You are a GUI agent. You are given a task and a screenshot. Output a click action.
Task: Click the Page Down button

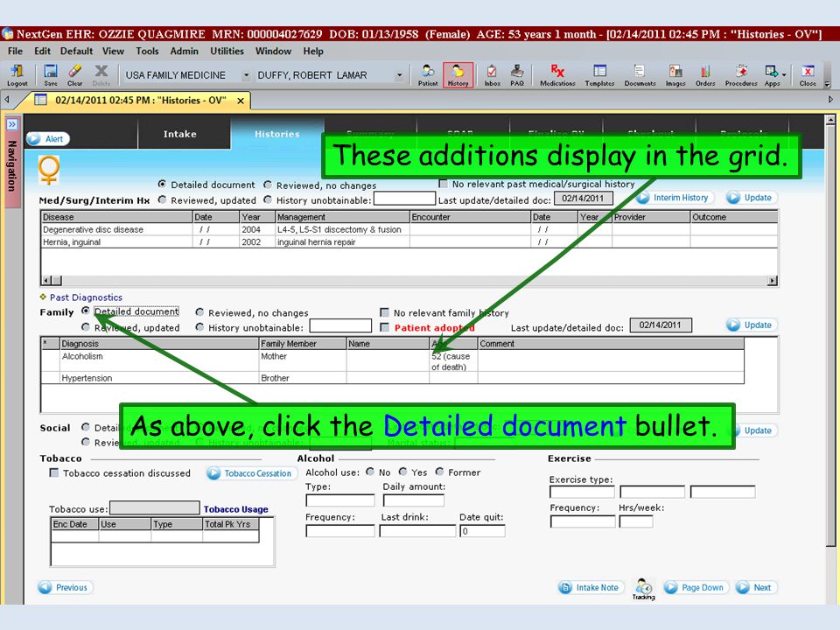click(x=696, y=588)
